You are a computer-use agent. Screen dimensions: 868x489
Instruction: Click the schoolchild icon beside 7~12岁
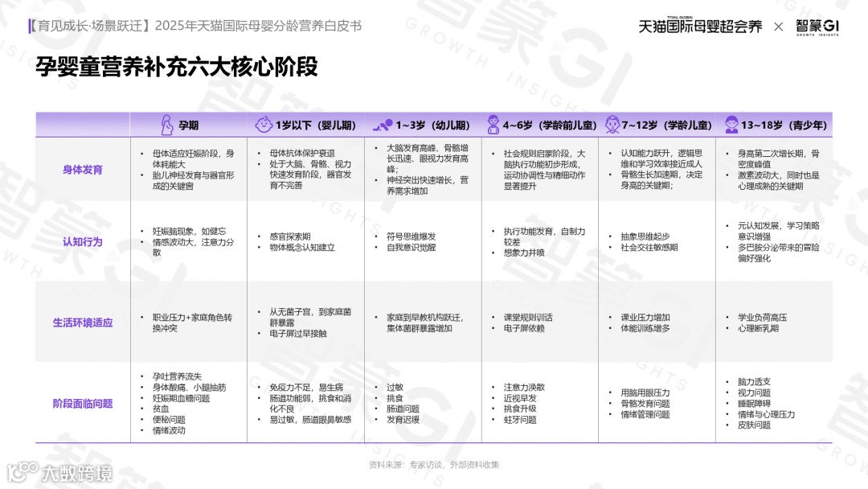click(612, 125)
